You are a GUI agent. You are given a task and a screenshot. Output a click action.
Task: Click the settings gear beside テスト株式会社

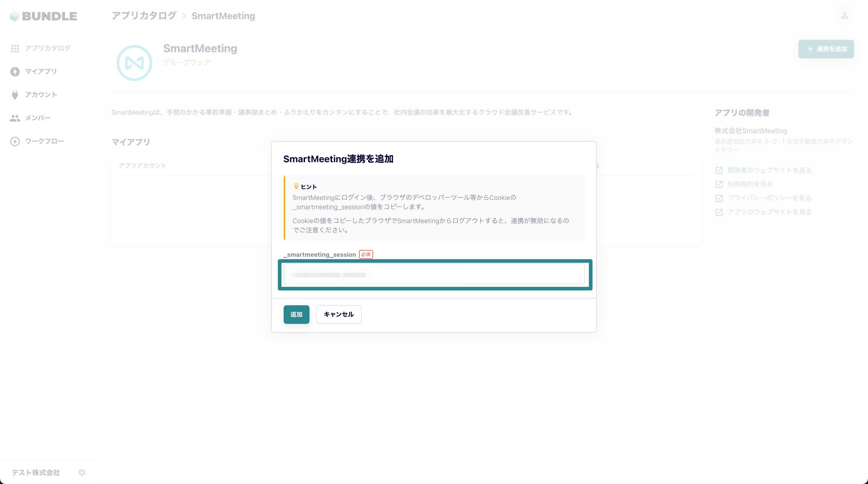(82, 473)
